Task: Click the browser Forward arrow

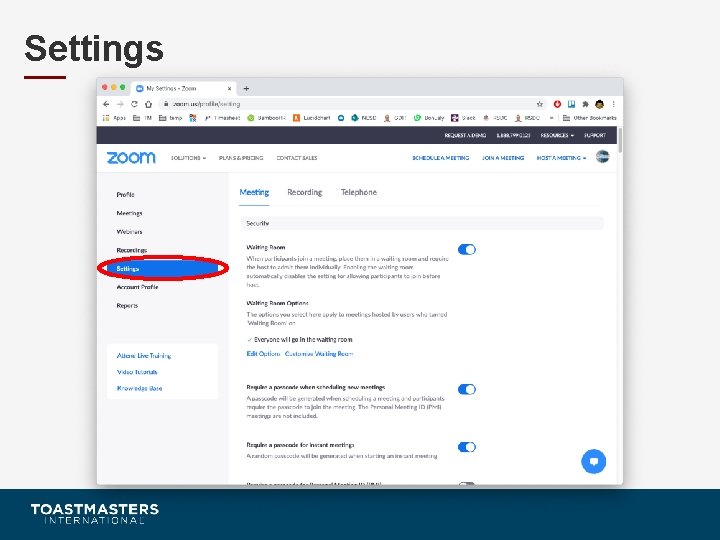Action: click(x=120, y=104)
